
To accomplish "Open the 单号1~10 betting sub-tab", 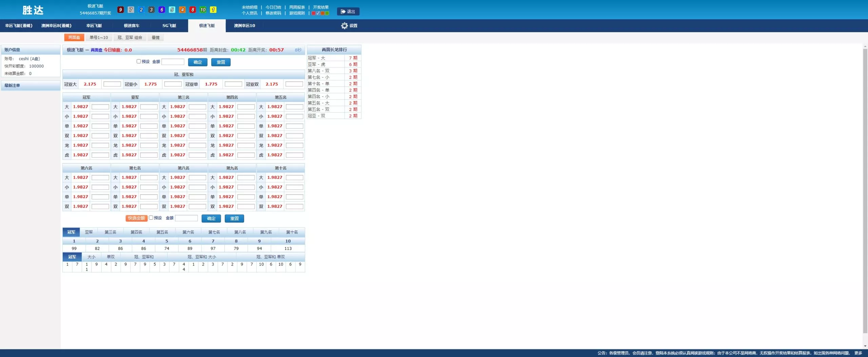I will click(99, 38).
